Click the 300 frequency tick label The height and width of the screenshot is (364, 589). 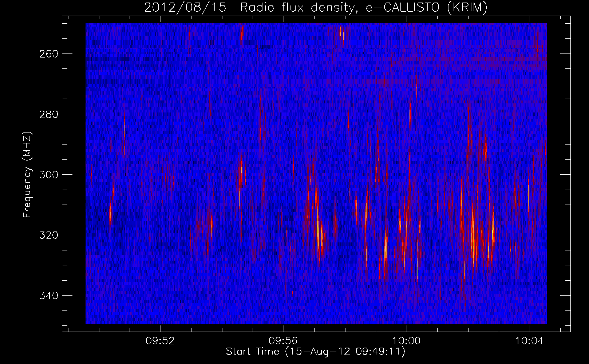(x=48, y=175)
